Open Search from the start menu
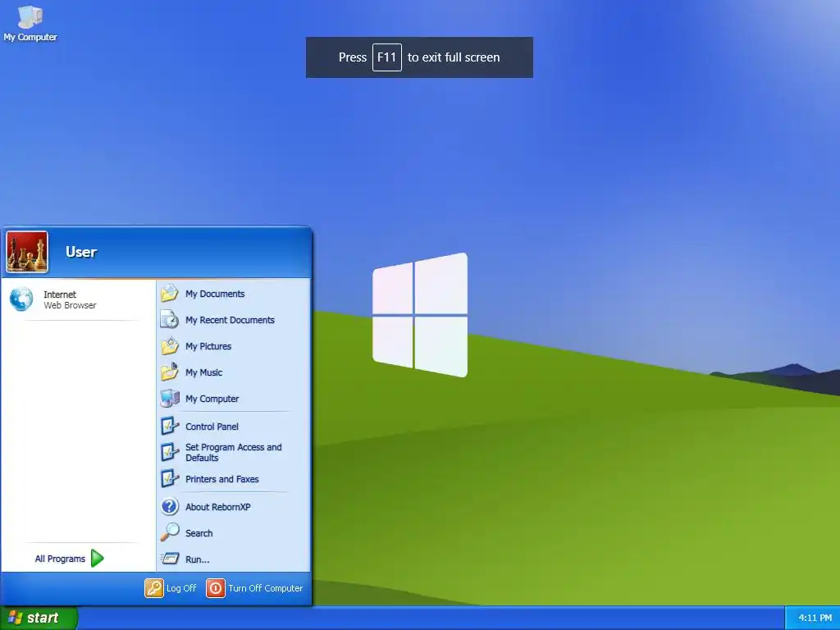The height and width of the screenshot is (630, 840). point(234,533)
